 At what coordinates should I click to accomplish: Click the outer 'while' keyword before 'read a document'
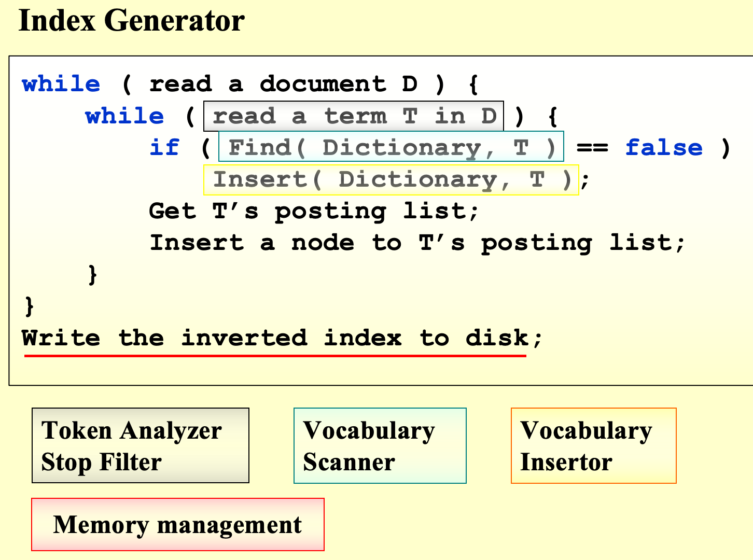(61, 84)
